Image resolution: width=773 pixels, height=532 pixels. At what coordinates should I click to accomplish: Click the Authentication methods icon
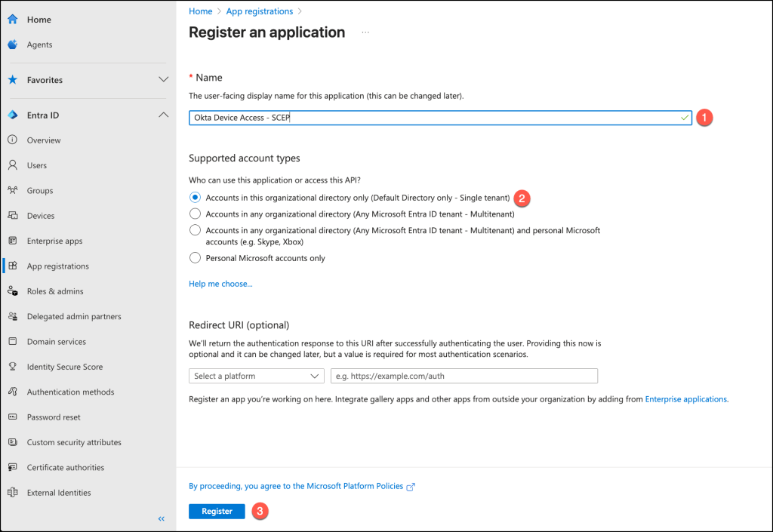pos(12,392)
